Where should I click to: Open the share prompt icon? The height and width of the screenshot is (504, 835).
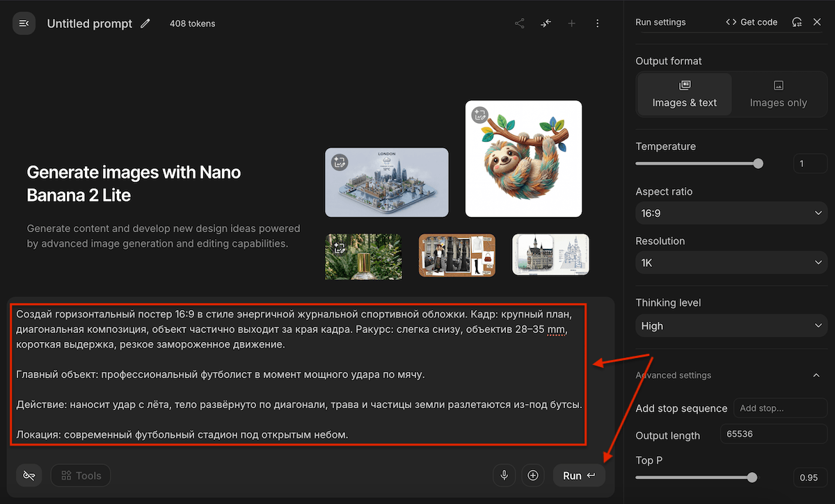(520, 24)
